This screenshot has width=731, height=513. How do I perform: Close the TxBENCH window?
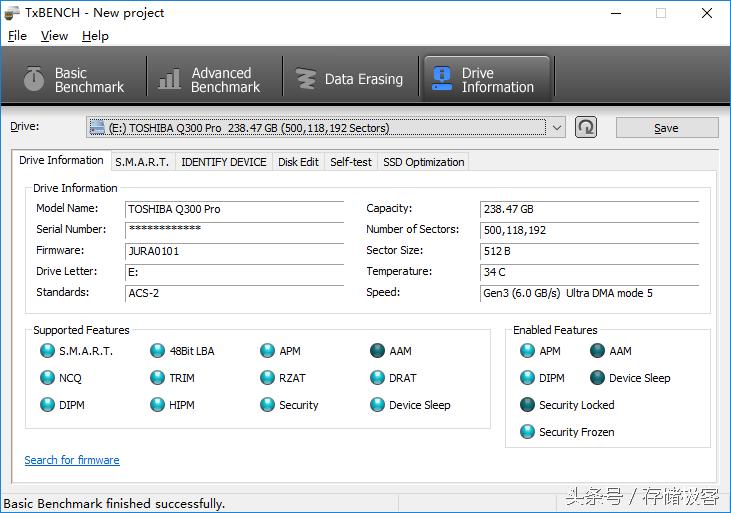pyautogui.click(x=707, y=13)
